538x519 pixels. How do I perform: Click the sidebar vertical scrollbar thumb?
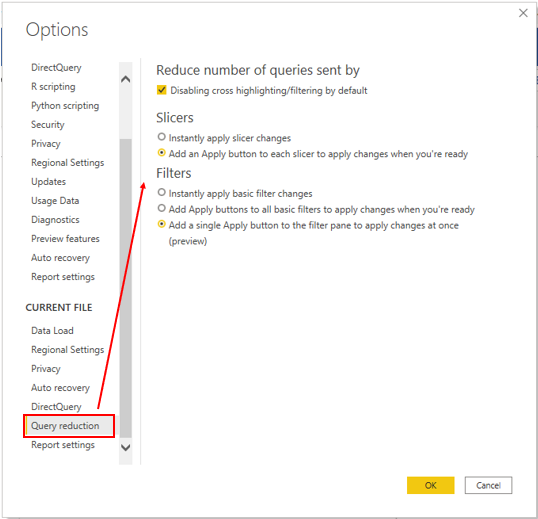click(x=126, y=288)
